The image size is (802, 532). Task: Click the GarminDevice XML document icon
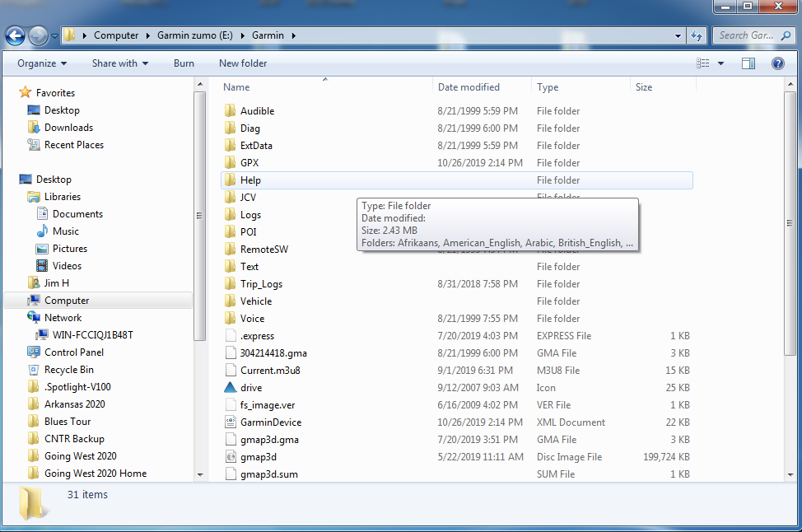point(231,422)
